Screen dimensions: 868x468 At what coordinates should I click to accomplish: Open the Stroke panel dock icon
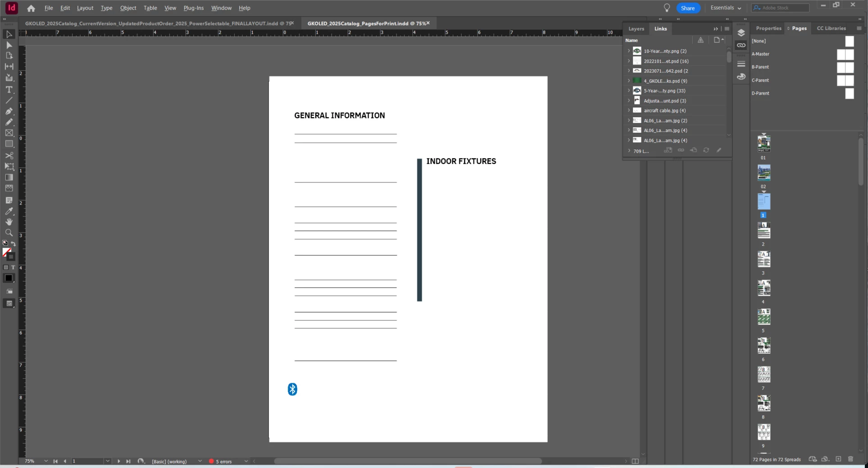tap(741, 64)
